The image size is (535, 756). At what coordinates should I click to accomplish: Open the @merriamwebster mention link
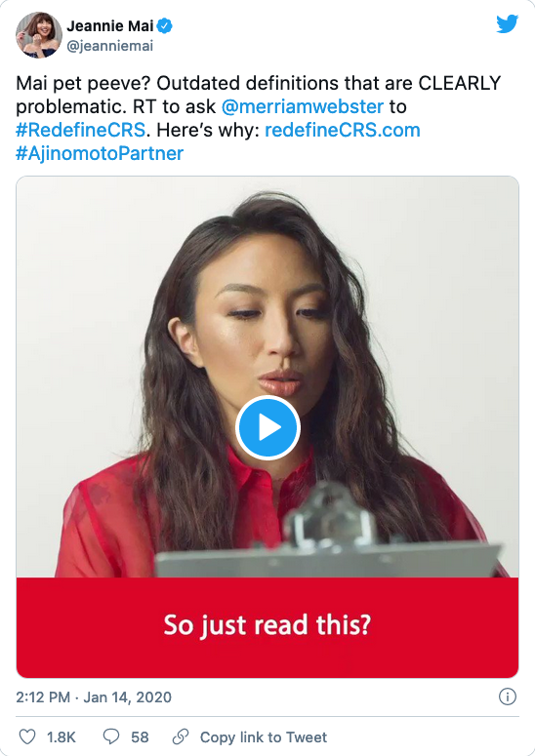click(x=303, y=106)
